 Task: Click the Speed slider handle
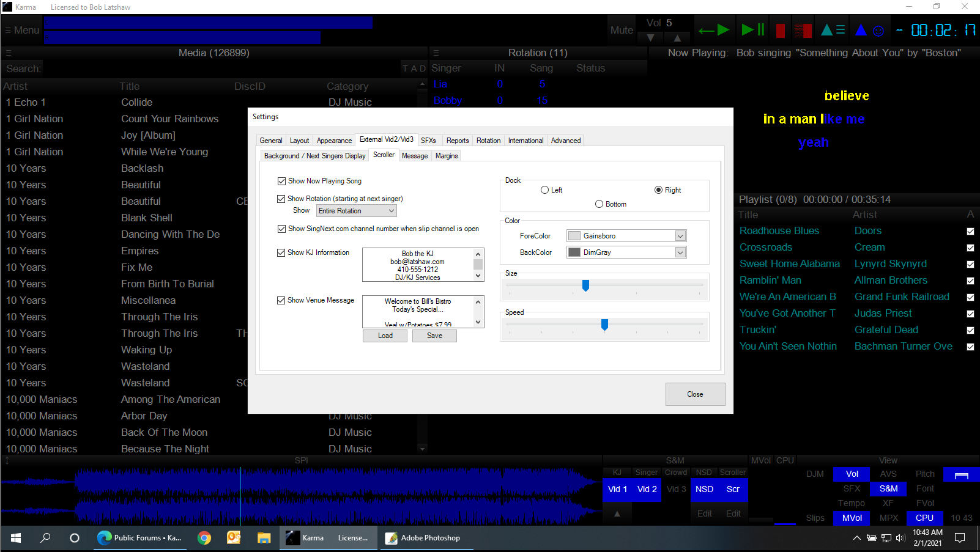tap(604, 325)
